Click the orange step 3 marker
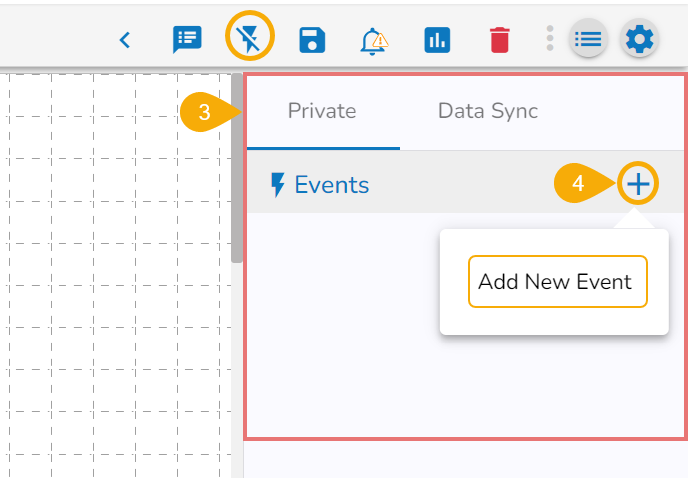This screenshot has height=478, width=688. point(206,113)
